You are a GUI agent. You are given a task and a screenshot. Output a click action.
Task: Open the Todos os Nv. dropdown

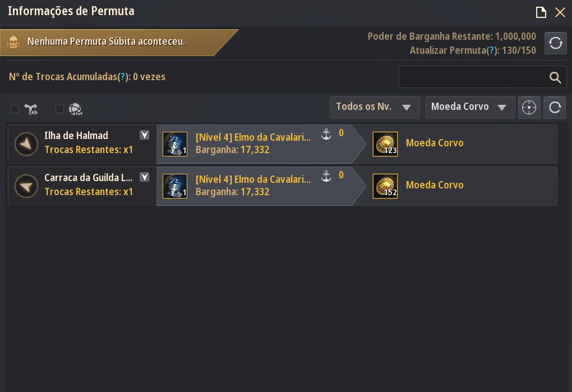[375, 107]
